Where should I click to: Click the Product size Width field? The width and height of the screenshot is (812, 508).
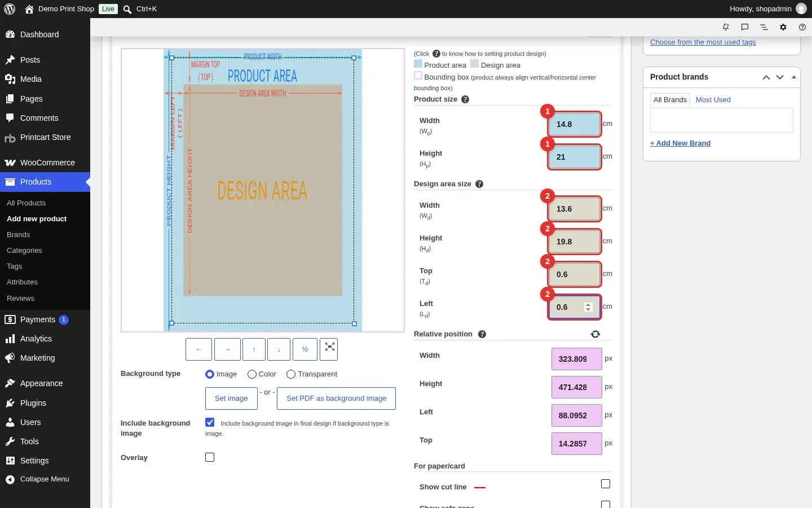pos(575,124)
